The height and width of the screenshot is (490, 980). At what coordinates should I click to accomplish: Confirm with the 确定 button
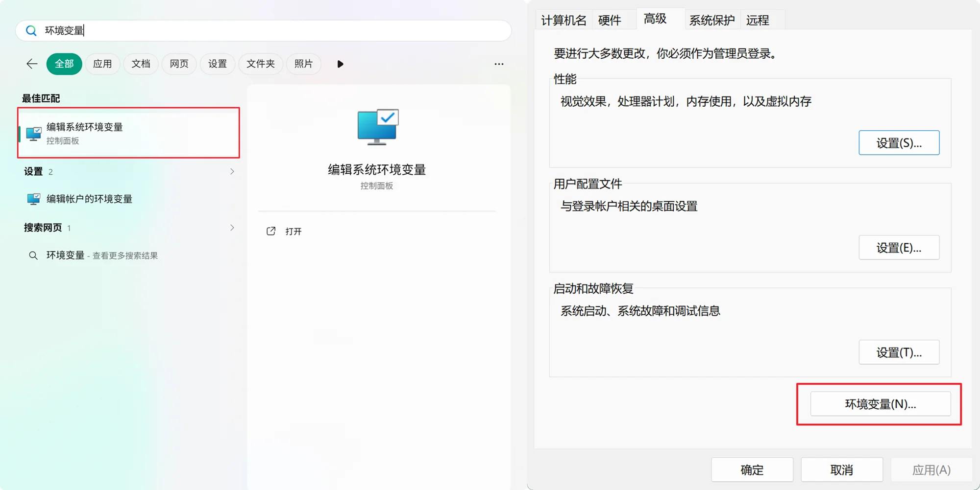(752, 470)
